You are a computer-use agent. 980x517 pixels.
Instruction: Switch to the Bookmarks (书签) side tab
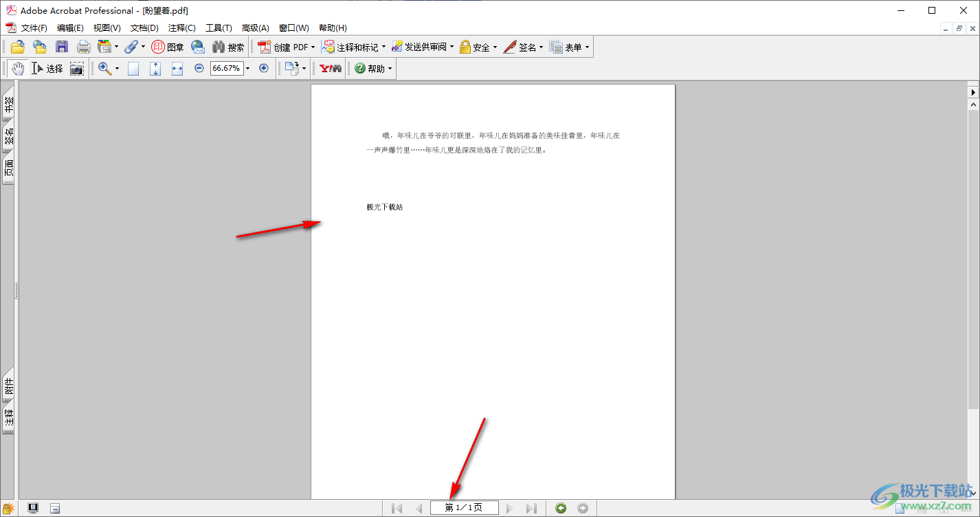pyautogui.click(x=9, y=104)
